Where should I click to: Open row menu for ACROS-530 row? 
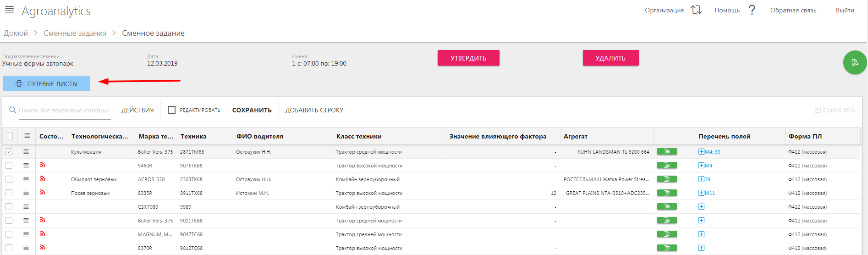point(26,179)
